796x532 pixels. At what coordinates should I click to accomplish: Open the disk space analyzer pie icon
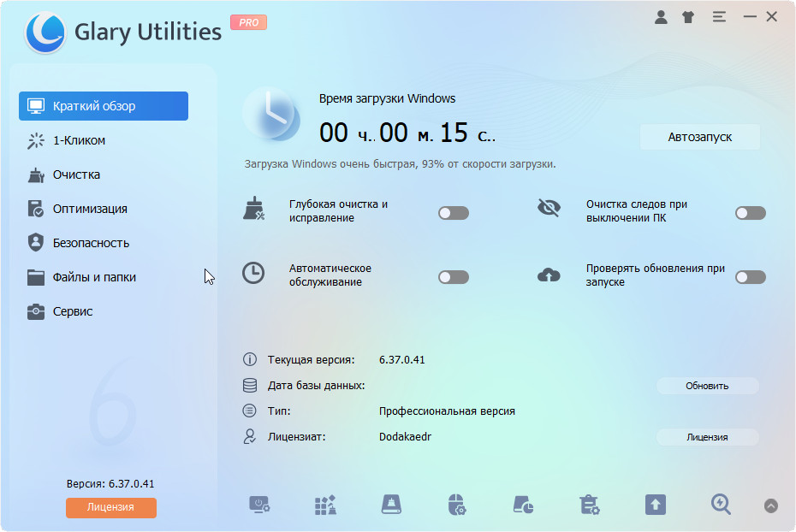[523, 505]
